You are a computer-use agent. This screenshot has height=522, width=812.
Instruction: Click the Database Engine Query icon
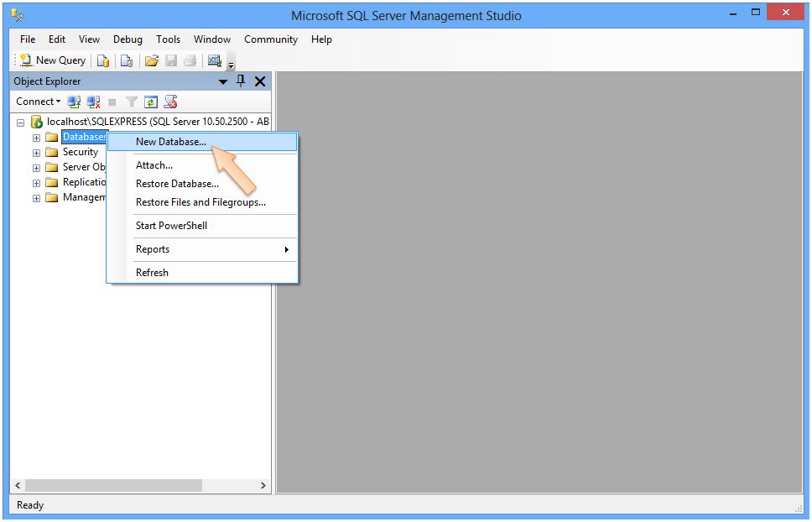(103, 61)
